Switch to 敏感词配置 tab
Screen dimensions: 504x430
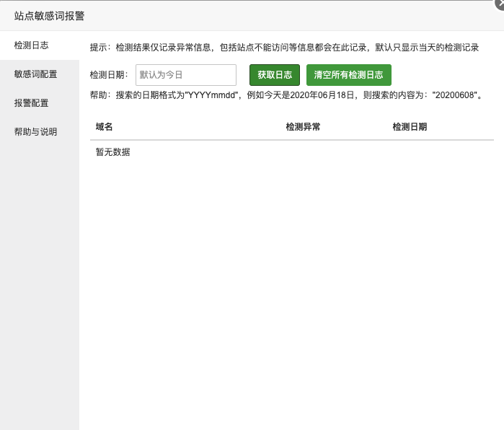click(39, 74)
